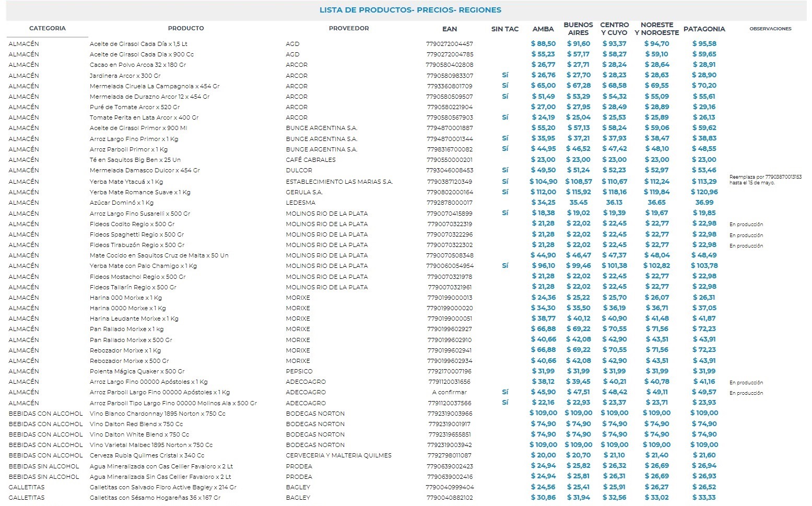Screen dimensions: 812x506
Task: Select 'Té en Saquitos Big Ben x 25 Un'
Action: pos(135,160)
